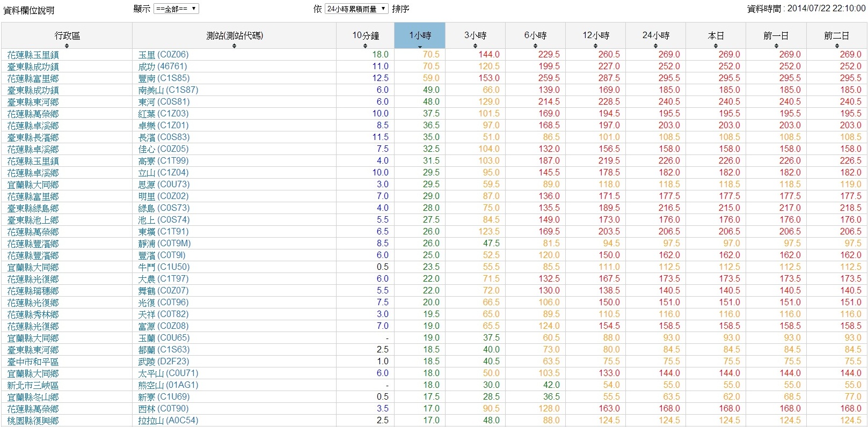The image size is (868, 427).
Task: Open the 顯示 ==全部== dropdown
Action: pyautogui.click(x=176, y=9)
